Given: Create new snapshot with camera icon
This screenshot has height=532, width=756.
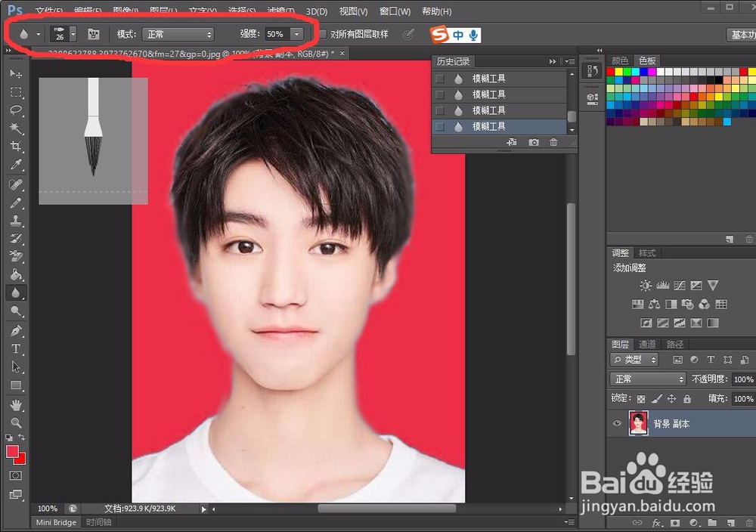Looking at the screenshot, I should [x=533, y=143].
